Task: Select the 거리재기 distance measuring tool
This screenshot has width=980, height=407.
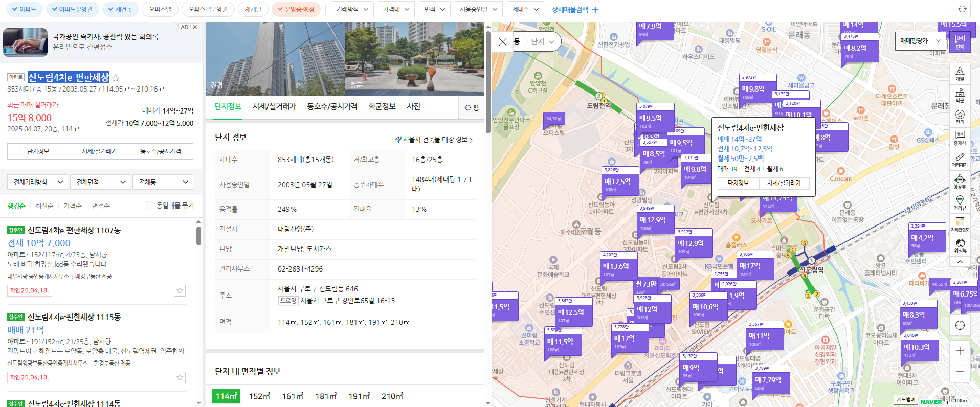Action: click(x=960, y=160)
